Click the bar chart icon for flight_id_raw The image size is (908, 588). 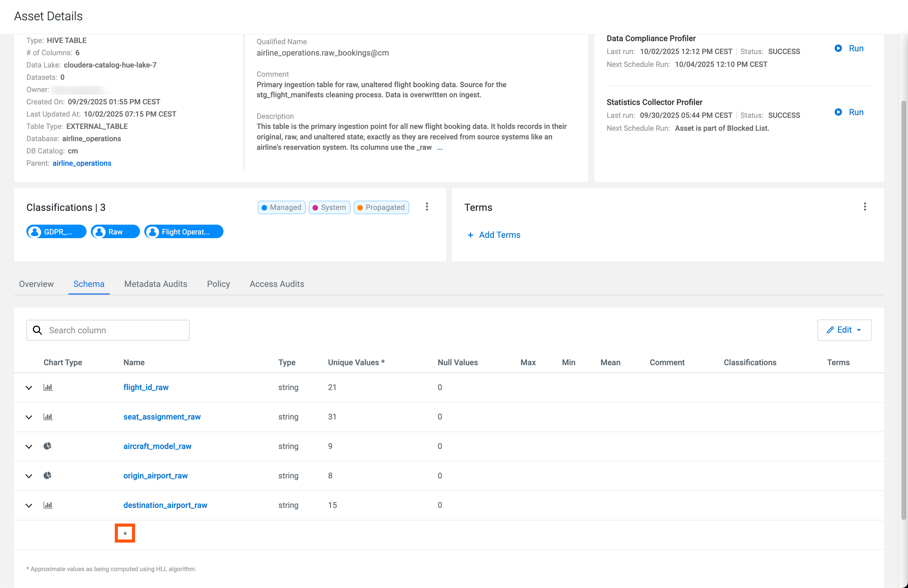tap(48, 387)
